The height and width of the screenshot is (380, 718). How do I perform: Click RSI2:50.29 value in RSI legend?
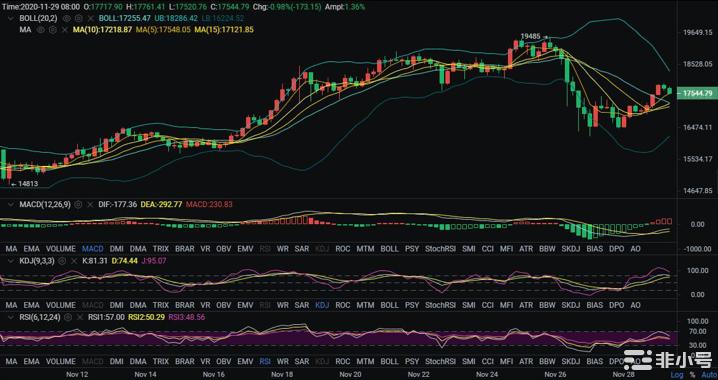point(147,317)
